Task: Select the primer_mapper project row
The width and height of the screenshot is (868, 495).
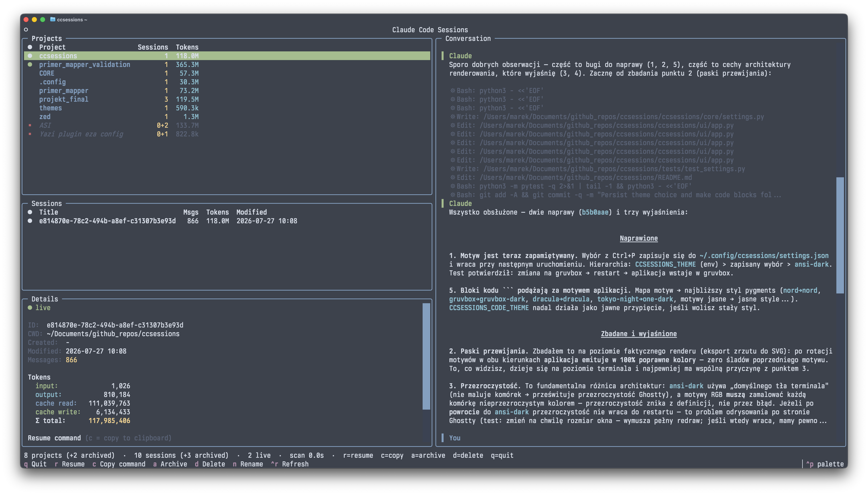Action: [x=227, y=91]
